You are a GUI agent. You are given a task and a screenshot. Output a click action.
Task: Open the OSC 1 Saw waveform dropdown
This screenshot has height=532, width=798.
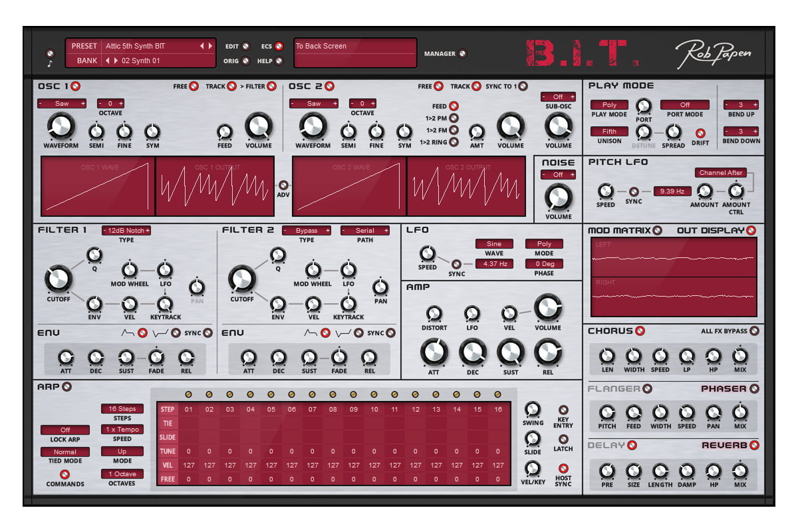coord(62,104)
